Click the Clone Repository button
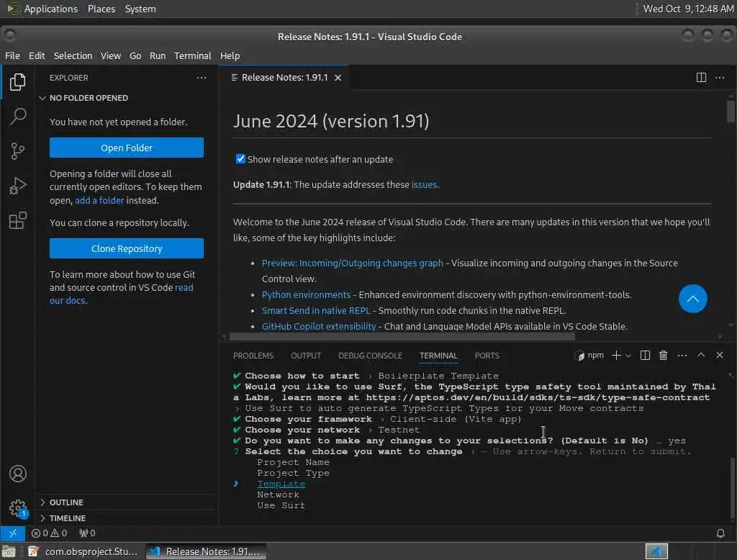The width and height of the screenshot is (737, 560). tap(127, 248)
